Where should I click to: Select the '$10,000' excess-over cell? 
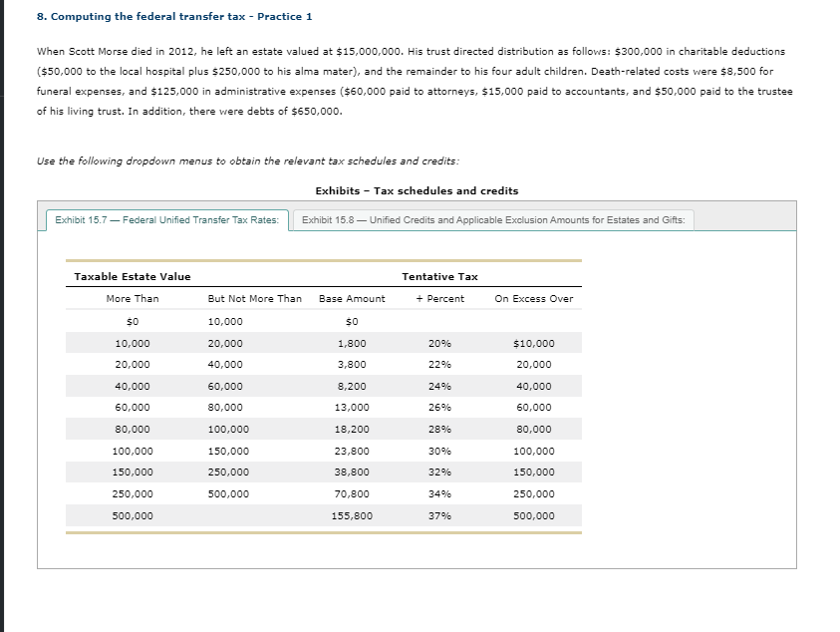534,343
